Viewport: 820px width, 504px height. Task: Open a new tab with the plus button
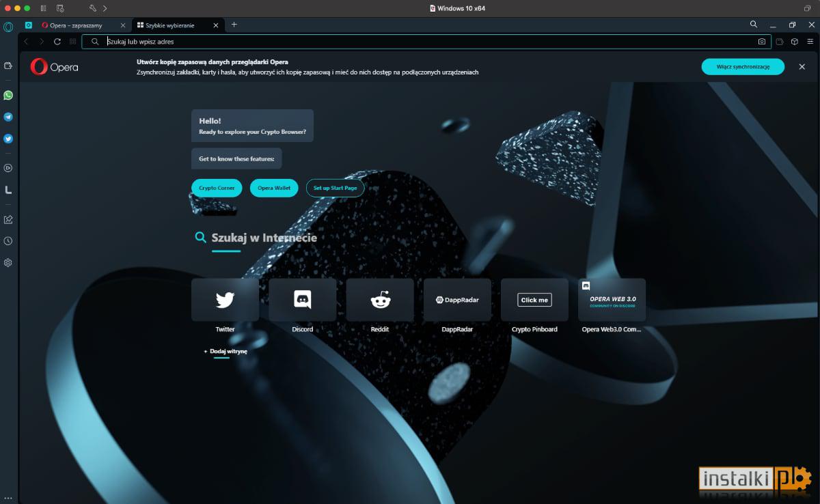pos(234,25)
